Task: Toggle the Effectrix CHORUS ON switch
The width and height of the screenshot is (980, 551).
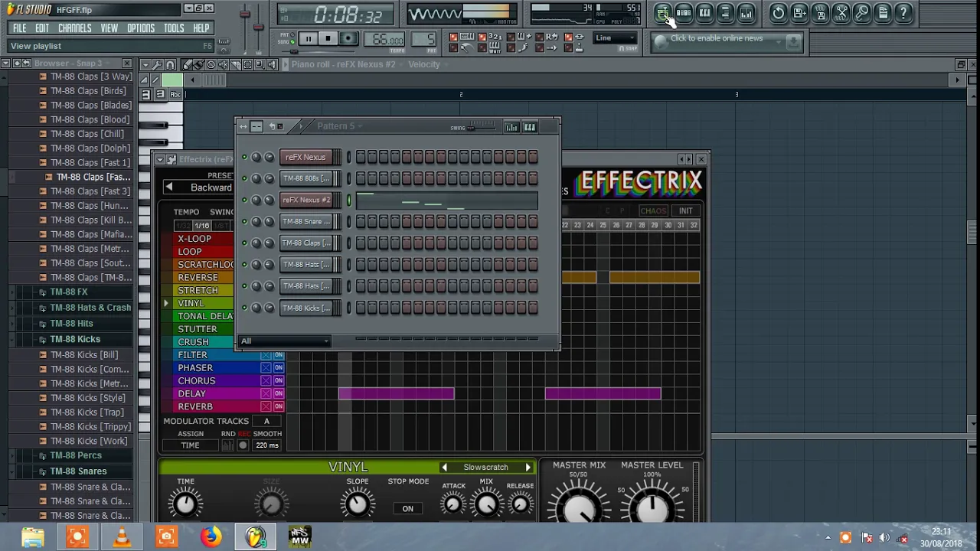Action: pos(279,380)
